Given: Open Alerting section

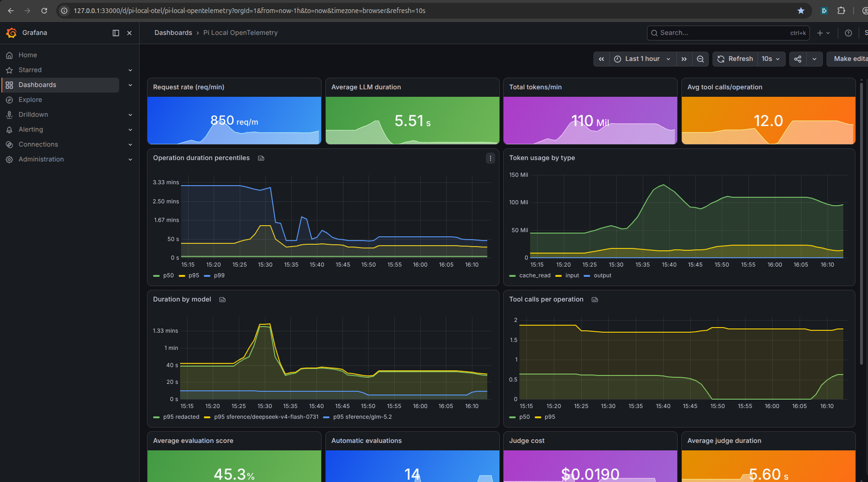Looking at the screenshot, I should coord(31,129).
